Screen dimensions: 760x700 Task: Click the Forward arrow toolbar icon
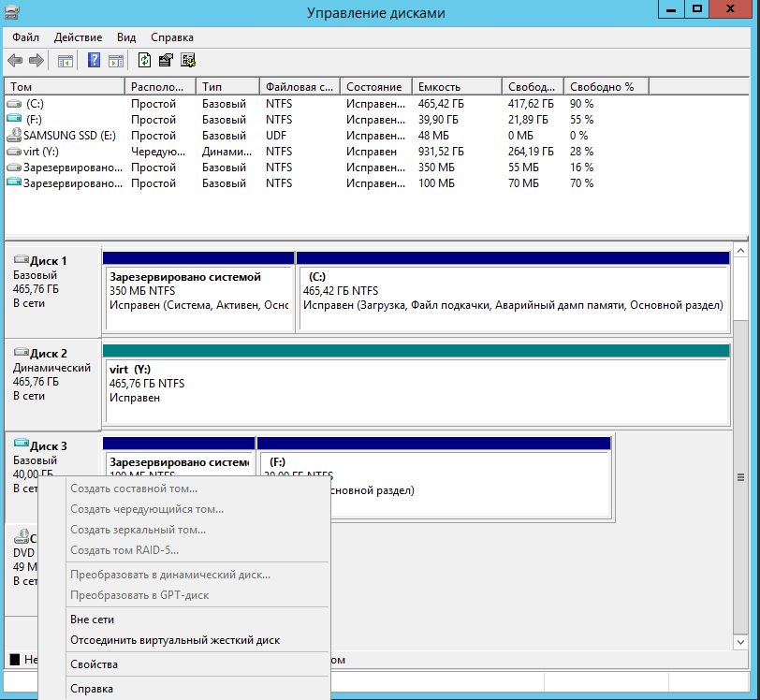(37, 61)
